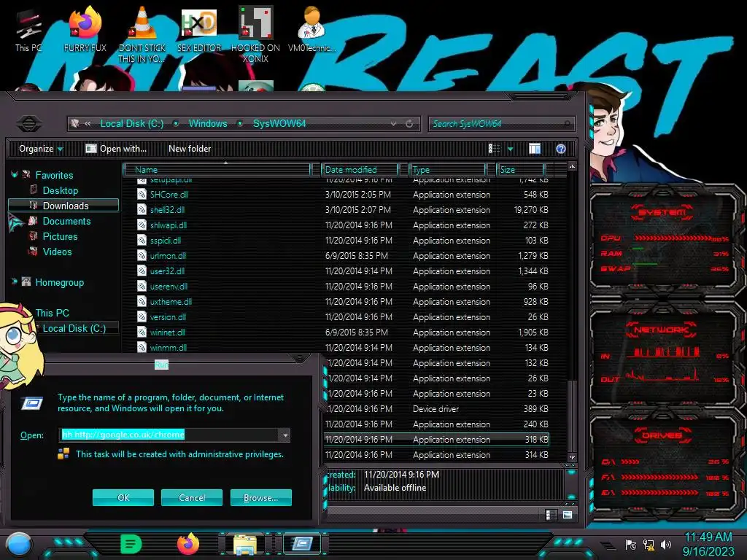Click the urlmon.dll file icon
The image size is (747, 560).
(142, 256)
